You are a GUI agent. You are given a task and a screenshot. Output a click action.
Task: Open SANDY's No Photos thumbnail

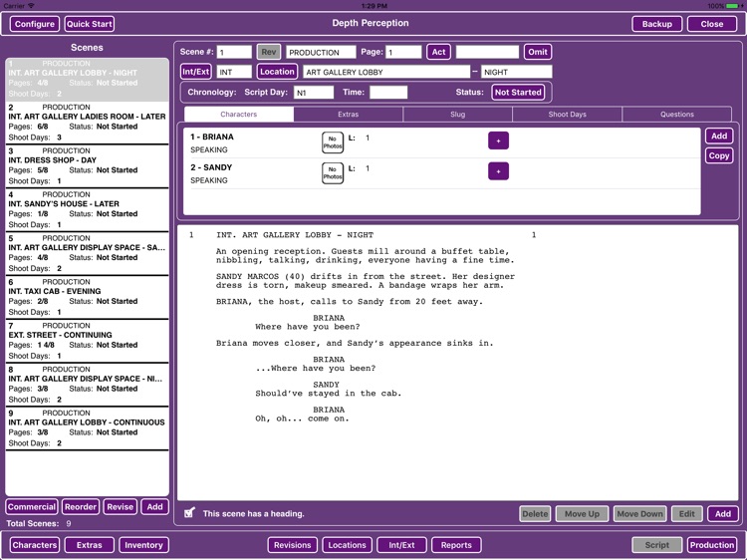pyautogui.click(x=333, y=173)
